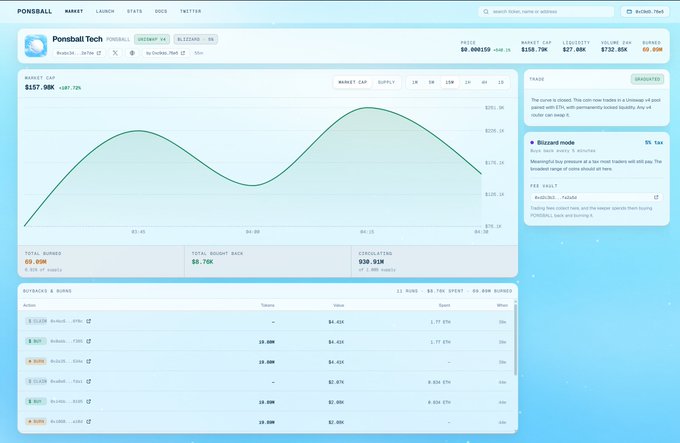The width and height of the screenshot is (680, 443).
Task: Open external link for $2.08K BURN transaction
Action: [88, 421]
